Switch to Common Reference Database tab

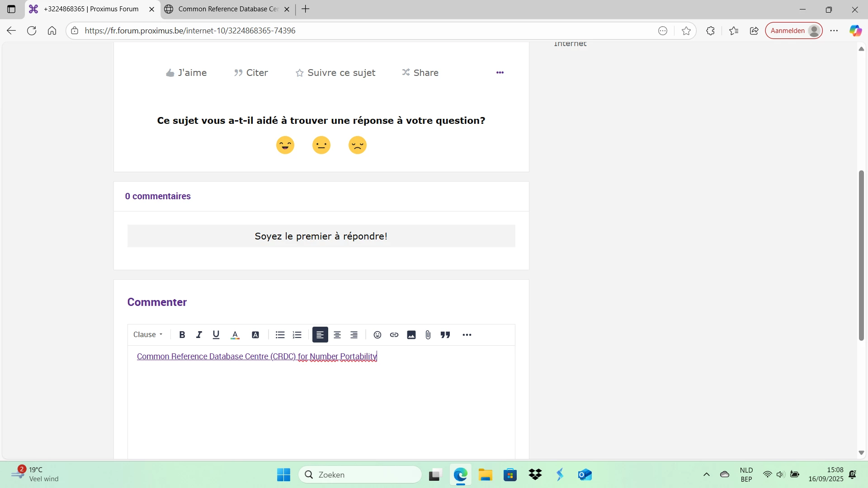(226, 9)
